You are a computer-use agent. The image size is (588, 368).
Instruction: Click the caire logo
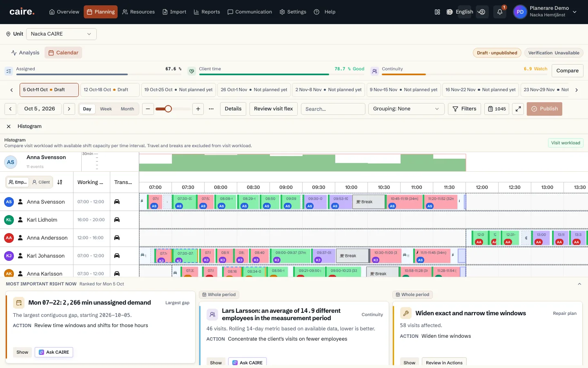(22, 12)
